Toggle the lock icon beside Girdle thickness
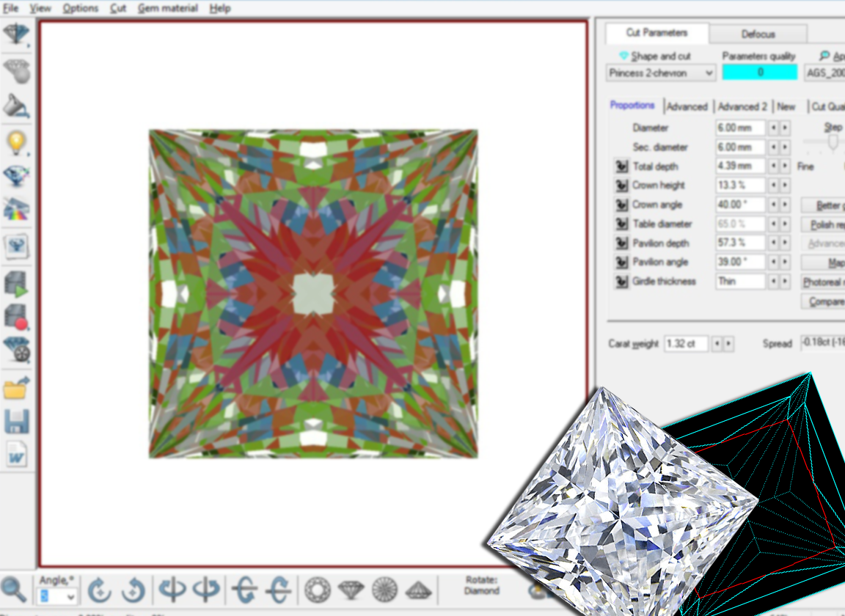The width and height of the screenshot is (845, 616). pos(621,282)
